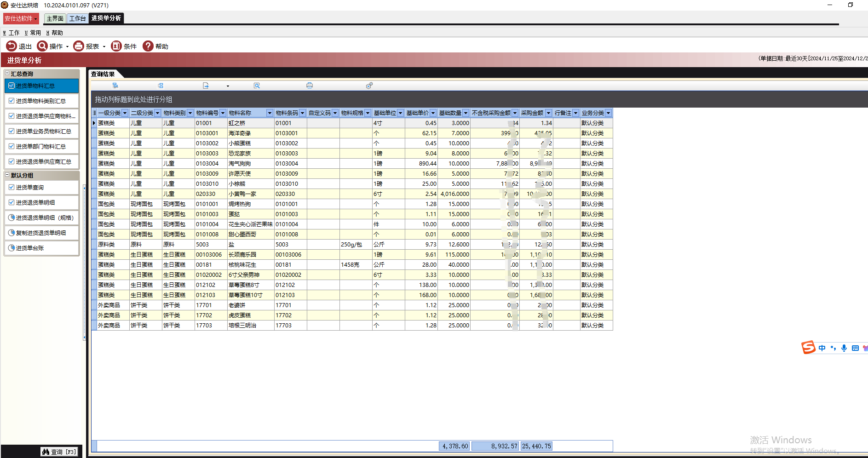This screenshot has width=868, height=458.
Task: Toggle the 进货单物料类别汇总 checkbox
Action: tap(11, 101)
